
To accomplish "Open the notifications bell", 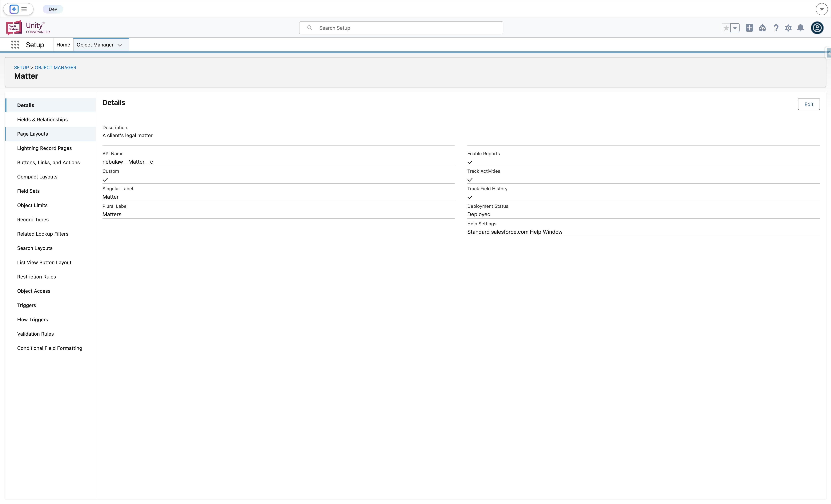I will point(801,28).
